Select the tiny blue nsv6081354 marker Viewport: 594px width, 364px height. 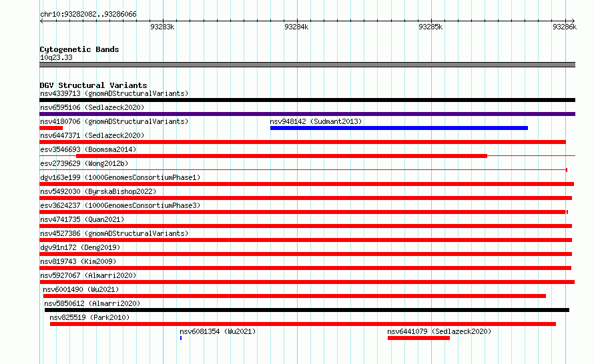tap(181, 338)
